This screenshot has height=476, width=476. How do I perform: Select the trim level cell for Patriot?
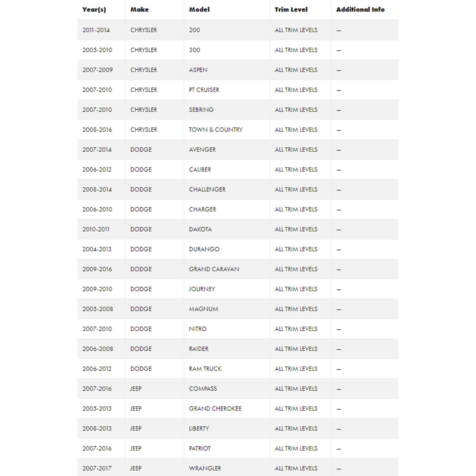pyautogui.click(x=301, y=449)
